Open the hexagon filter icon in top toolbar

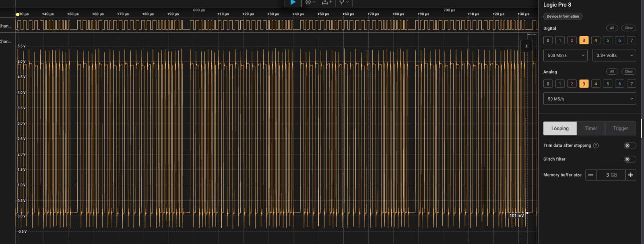tap(308, 2)
